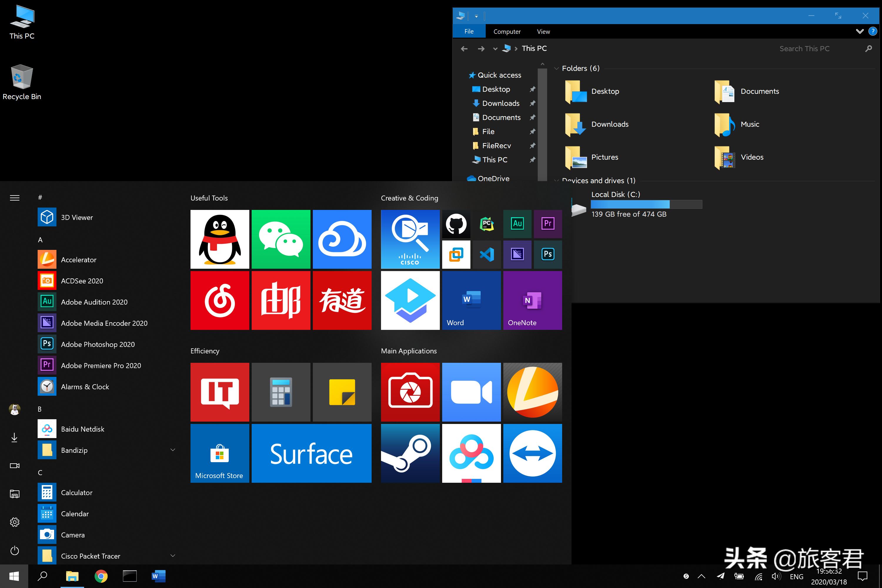This screenshot has width=882, height=588.
Task: Open the Adobe Photoshop Ps tile
Action: click(x=547, y=254)
